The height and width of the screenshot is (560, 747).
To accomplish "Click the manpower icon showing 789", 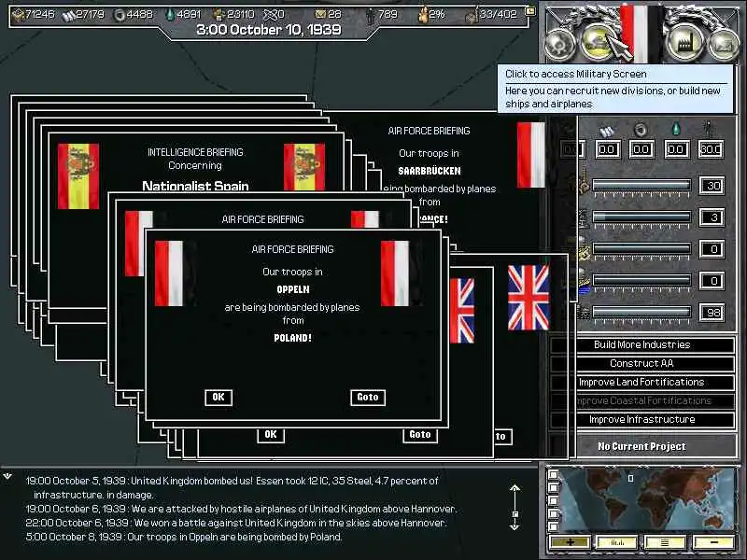I will 370,15.
